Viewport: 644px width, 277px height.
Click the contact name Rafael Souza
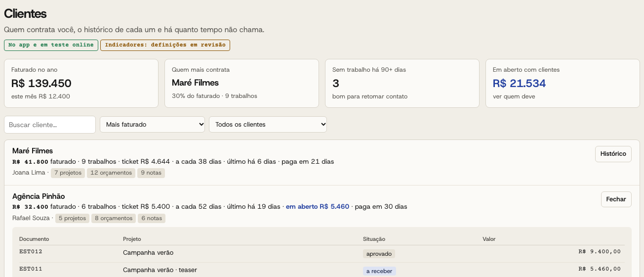click(31, 218)
